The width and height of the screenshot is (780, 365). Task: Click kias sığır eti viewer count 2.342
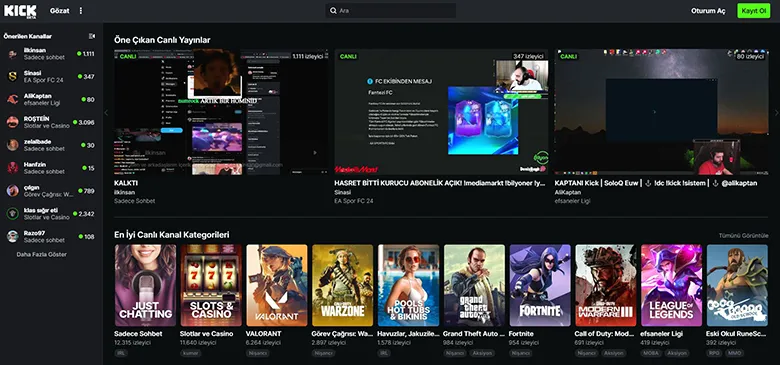(x=86, y=214)
